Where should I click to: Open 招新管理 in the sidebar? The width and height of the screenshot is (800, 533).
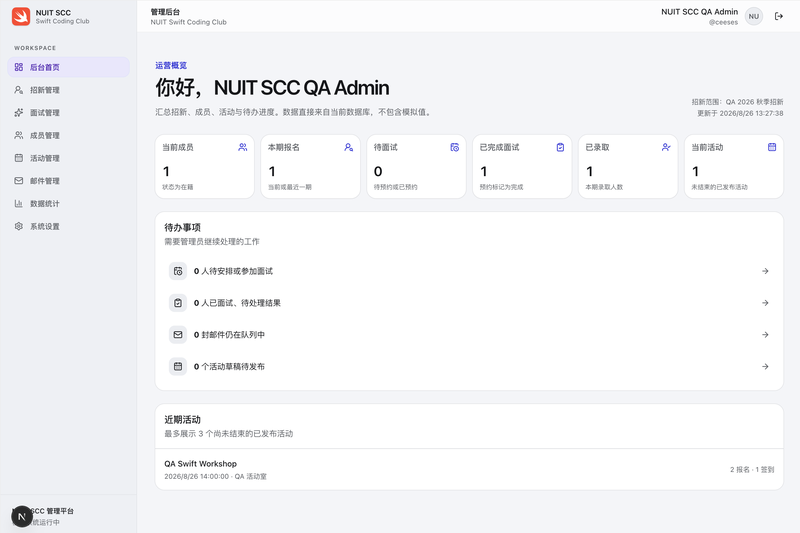[68, 90]
